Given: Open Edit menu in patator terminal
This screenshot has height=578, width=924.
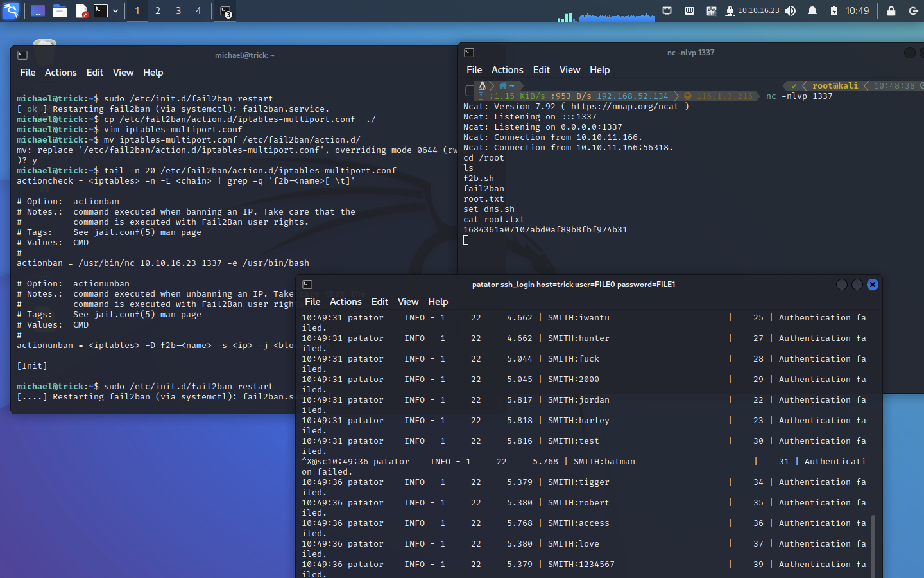Looking at the screenshot, I should point(380,302).
